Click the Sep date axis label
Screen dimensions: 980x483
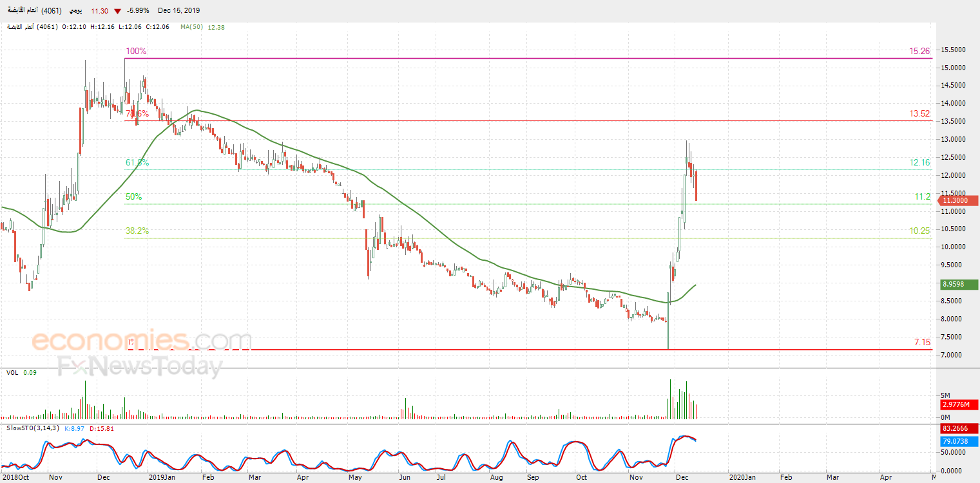coord(533,478)
